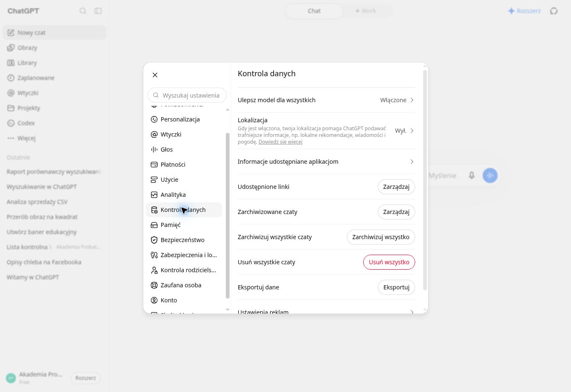This screenshot has width=571, height=392.
Task: Open the chat 'Opisy chleba na Facebooka'
Action: [x=54, y=262]
